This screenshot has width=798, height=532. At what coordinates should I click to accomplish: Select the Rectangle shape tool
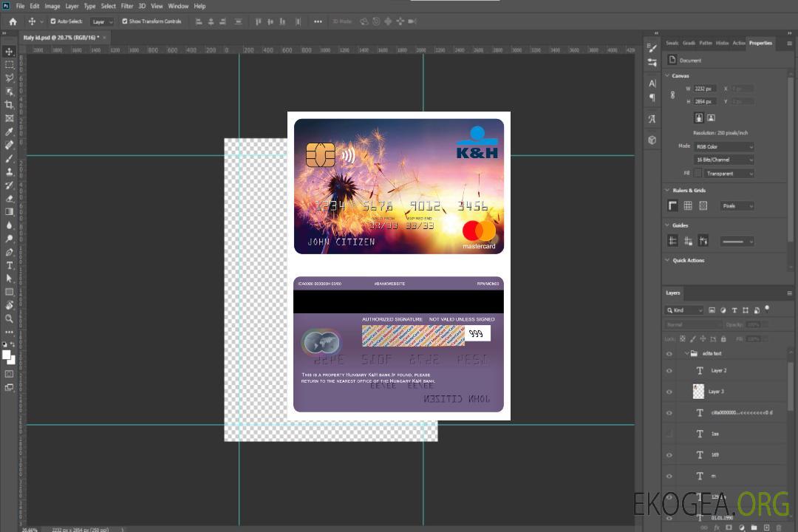[9, 292]
